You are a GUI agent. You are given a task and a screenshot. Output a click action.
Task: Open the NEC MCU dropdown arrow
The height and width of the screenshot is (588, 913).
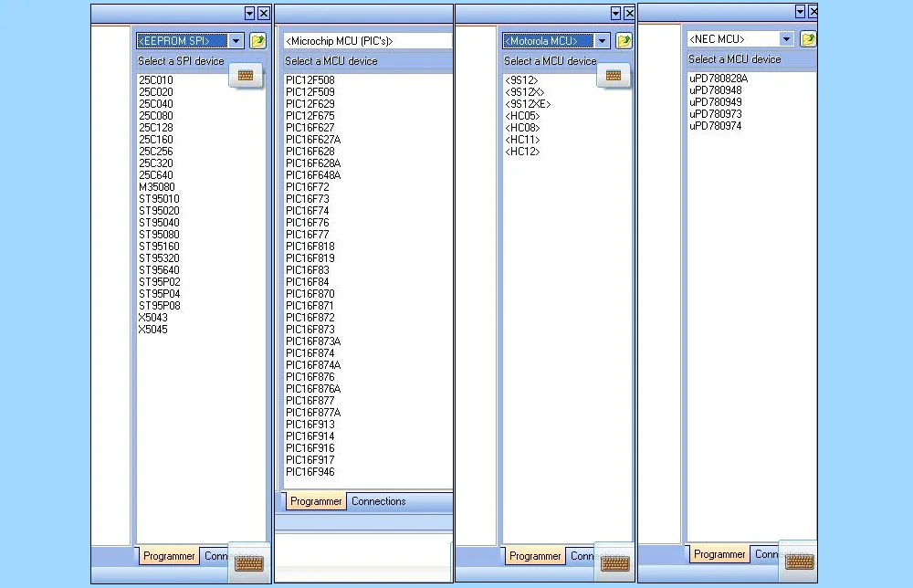click(786, 39)
